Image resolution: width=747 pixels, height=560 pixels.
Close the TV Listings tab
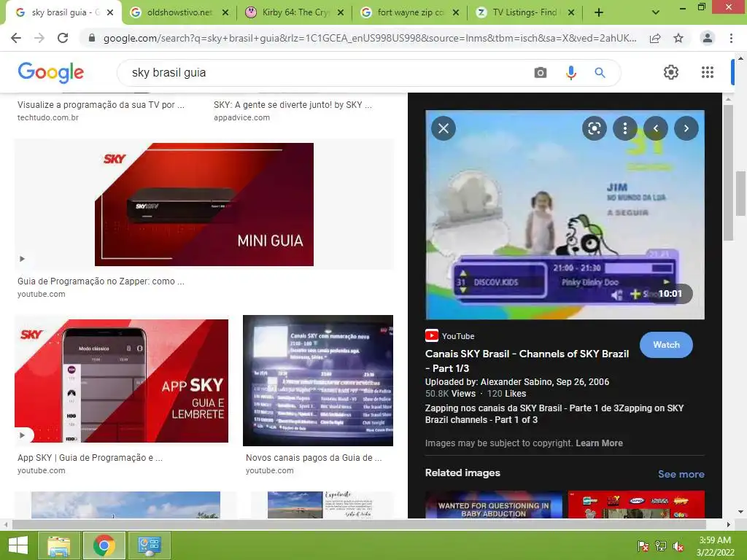coord(571,12)
